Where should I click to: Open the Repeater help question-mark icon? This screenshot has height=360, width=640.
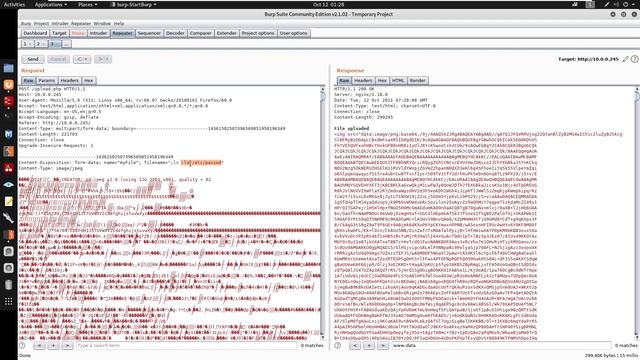pyautogui.click(x=634, y=59)
